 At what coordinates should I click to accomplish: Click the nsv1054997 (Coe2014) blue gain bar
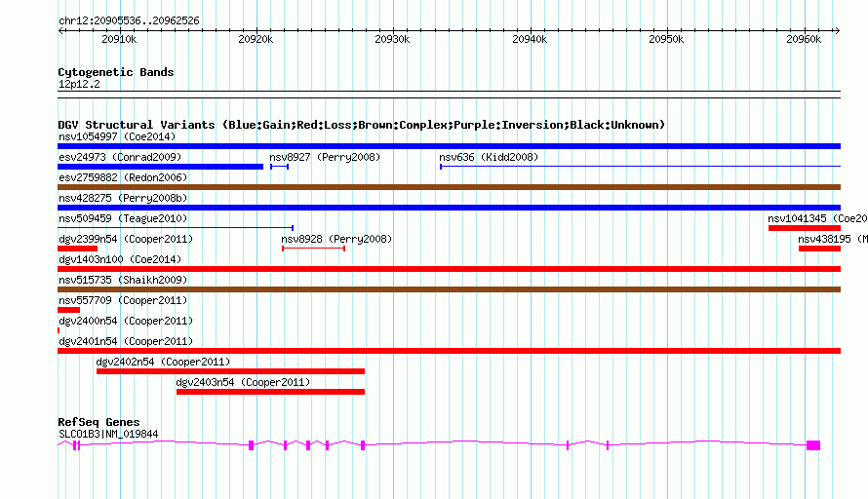tap(449, 146)
